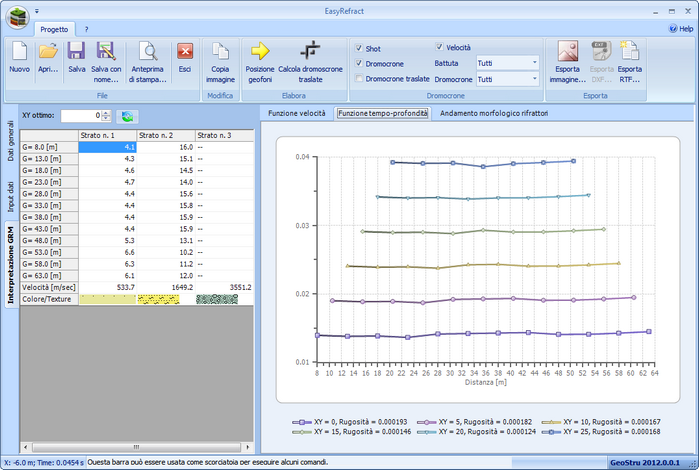
Task: Click the table horizontal scrollbar thumb
Action: click(136, 447)
